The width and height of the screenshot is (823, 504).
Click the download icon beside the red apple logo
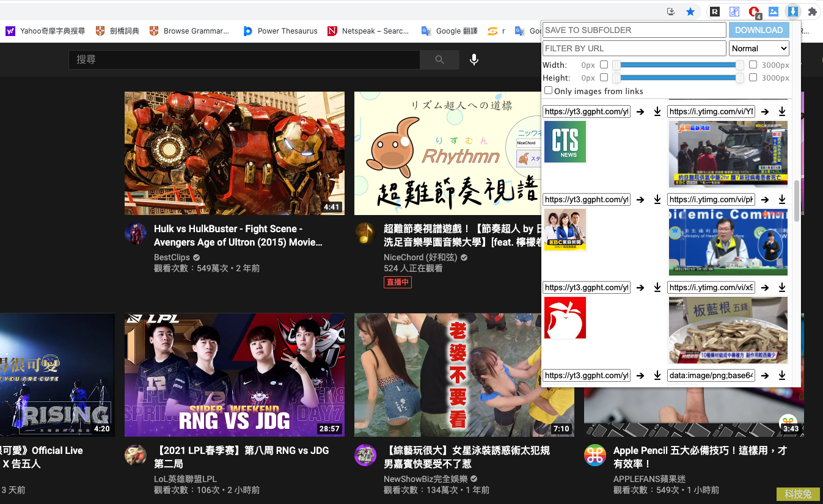click(657, 287)
